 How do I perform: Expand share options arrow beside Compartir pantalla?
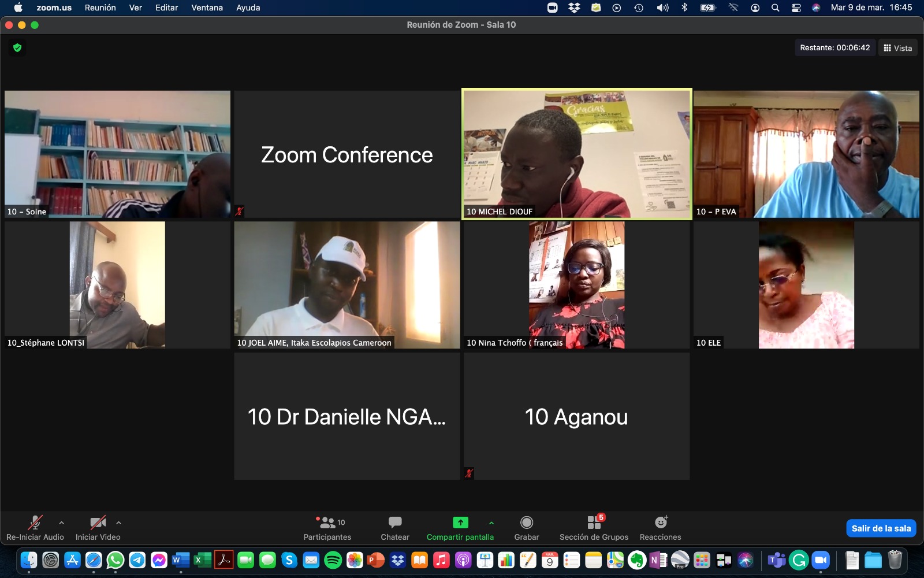click(491, 523)
